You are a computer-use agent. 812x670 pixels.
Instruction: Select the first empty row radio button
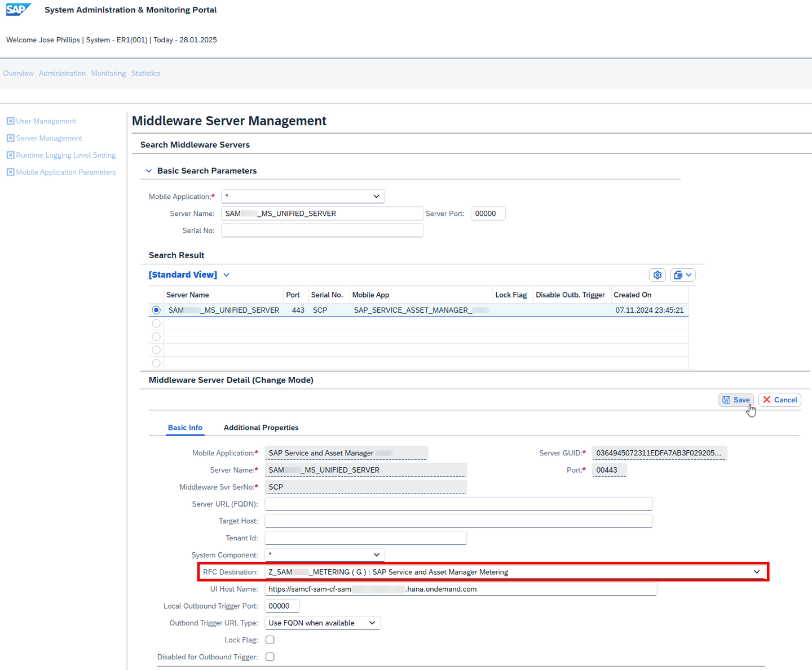pos(156,323)
